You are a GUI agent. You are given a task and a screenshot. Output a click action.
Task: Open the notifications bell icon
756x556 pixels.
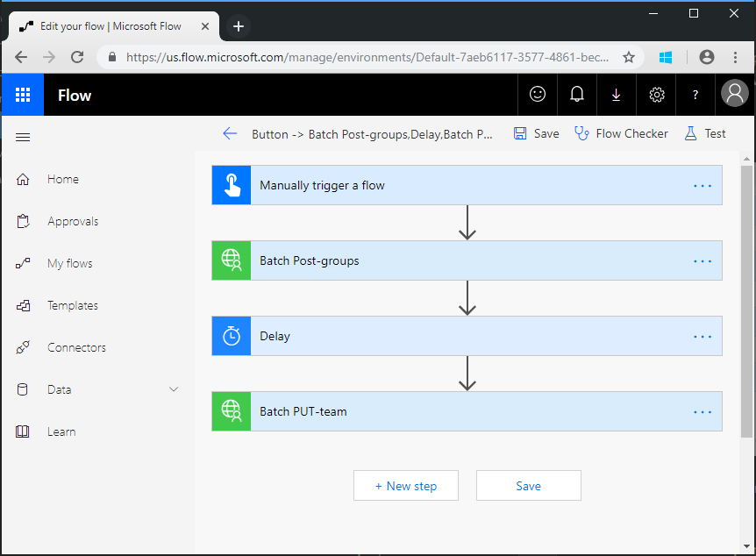tap(577, 94)
